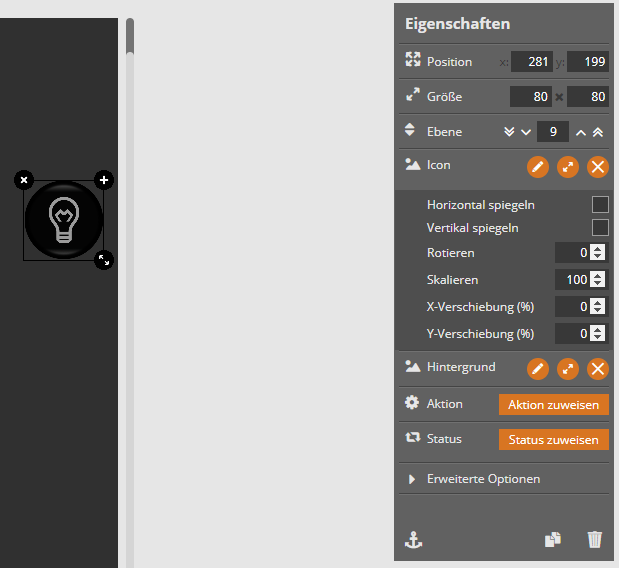The height and width of the screenshot is (568, 619).
Task: Duplicate element using the copy icon
Action: point(553,539)
